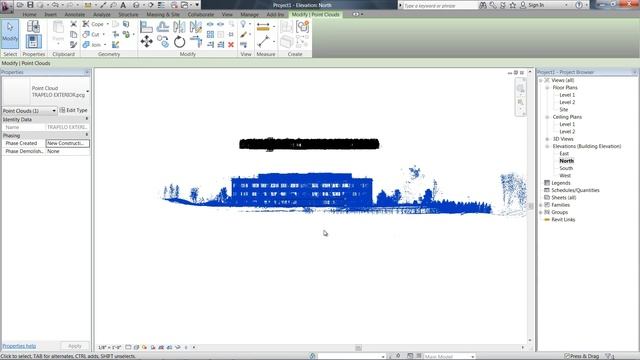640x360 pixels.
Task: Open the East elevation view
Action: pyautogui.click(x=564, y=153)
